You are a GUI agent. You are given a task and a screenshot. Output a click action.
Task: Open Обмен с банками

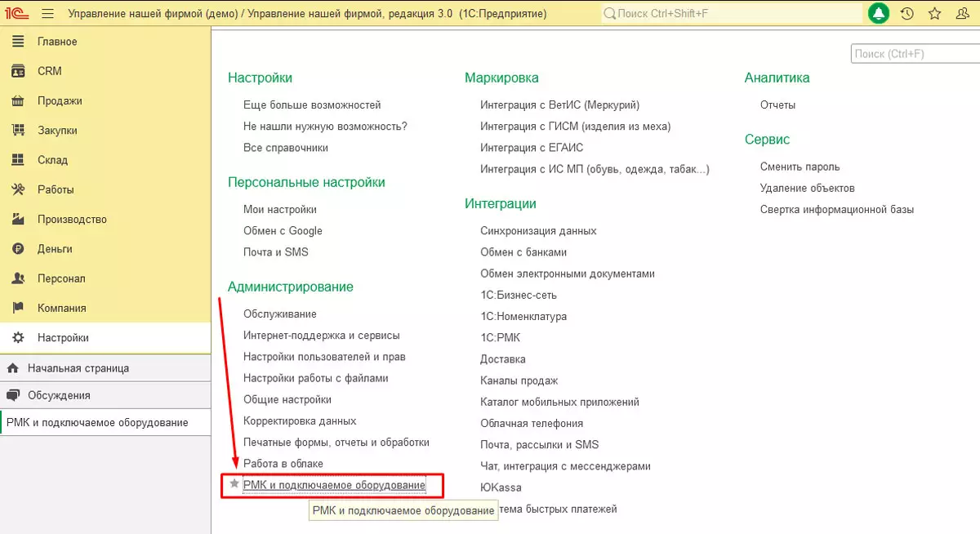pos(523,252)
